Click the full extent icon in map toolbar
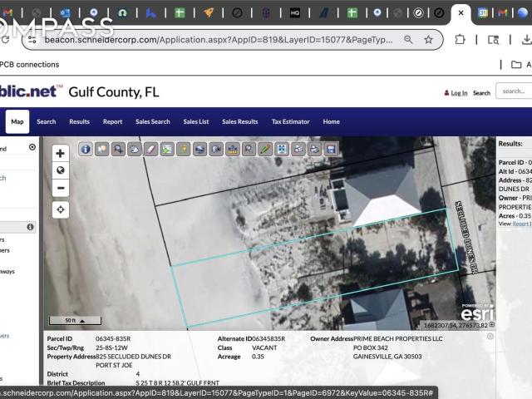The image size is (532, 399). tap(282, 149)
